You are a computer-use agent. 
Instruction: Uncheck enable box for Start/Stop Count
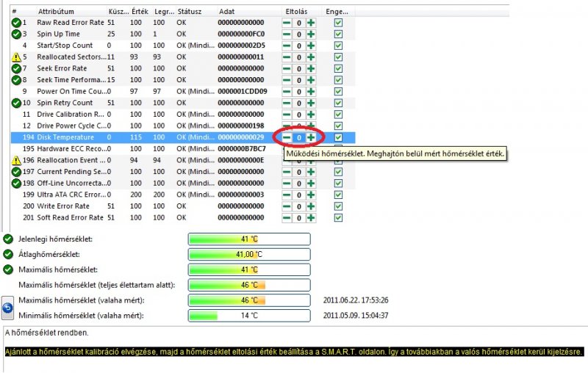[338, 46]
